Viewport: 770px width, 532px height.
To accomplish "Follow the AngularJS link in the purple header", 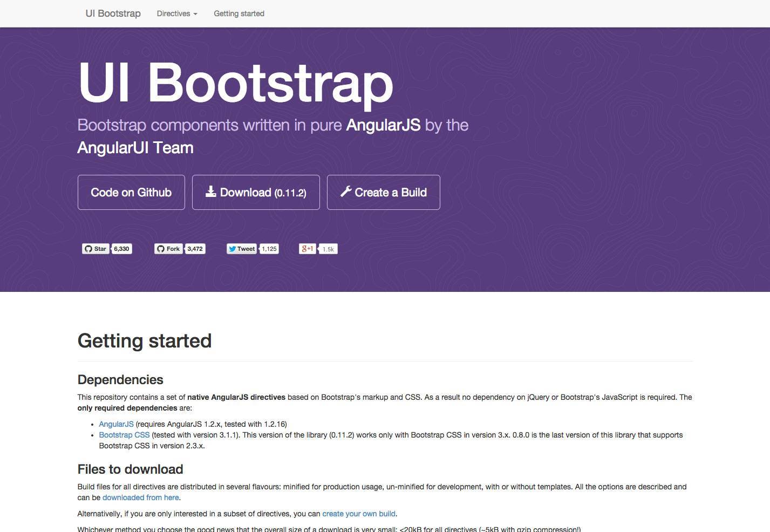I will [x=383, y=125].
